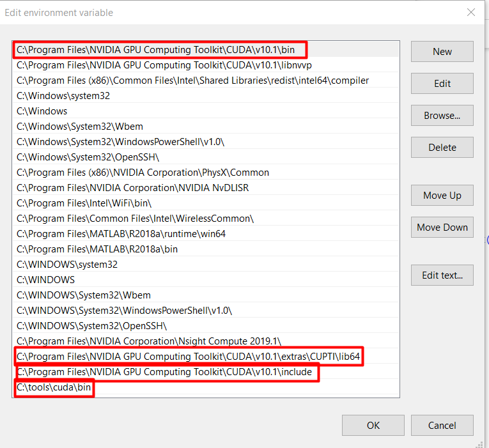Viewport: 489px width, 448px height.
Task: Click the Delete button
Action: pyautogui.click(x=442, y=147)
